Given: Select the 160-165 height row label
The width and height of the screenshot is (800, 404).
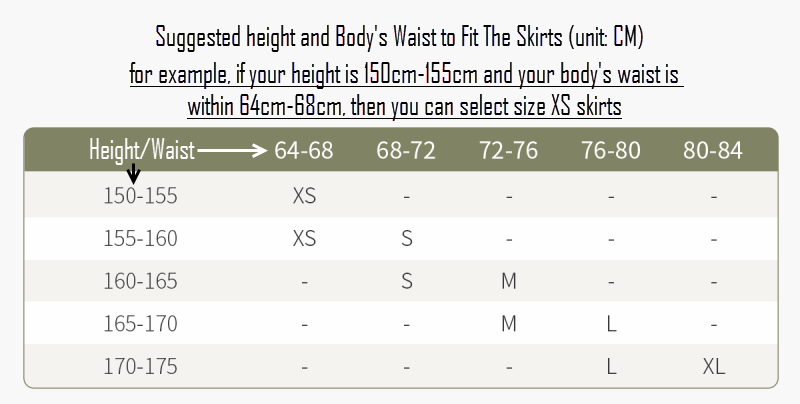Looking at the screenshot, I should click(x=140, y=281).
